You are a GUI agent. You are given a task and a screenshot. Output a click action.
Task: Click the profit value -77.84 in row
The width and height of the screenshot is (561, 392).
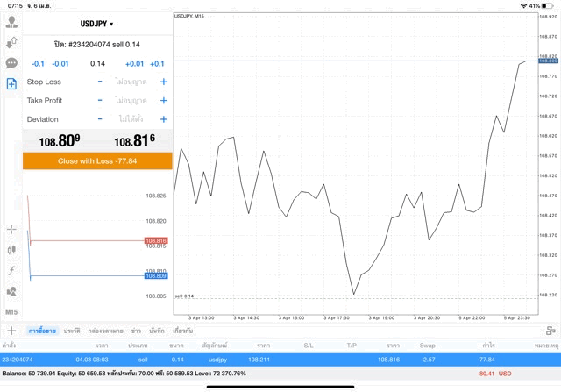click(486, 360)
